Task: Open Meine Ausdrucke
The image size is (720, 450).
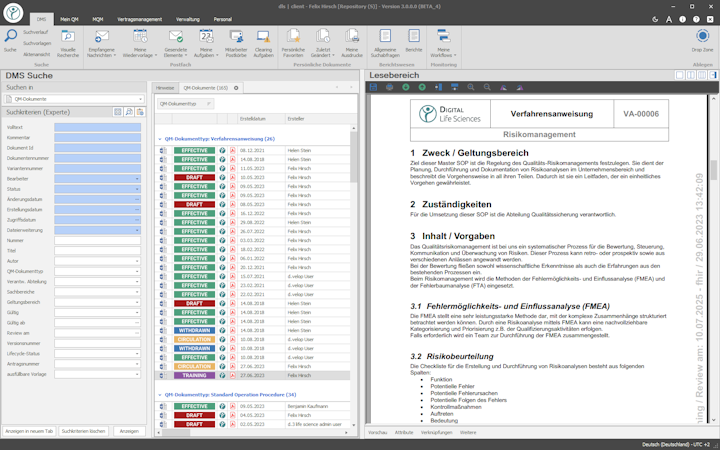Action: pos(352,44)
